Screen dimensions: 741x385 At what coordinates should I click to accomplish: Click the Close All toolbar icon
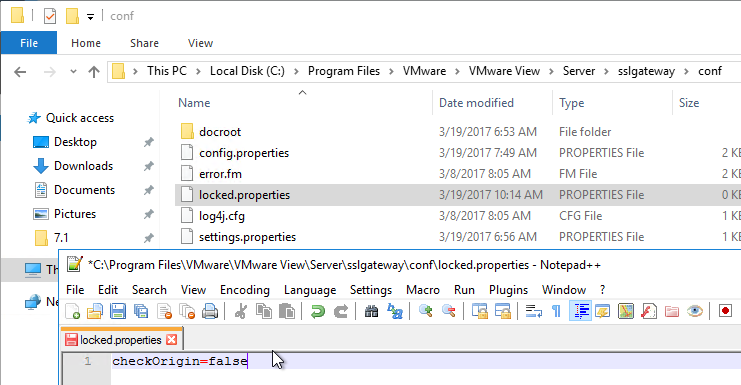point(187,311)
